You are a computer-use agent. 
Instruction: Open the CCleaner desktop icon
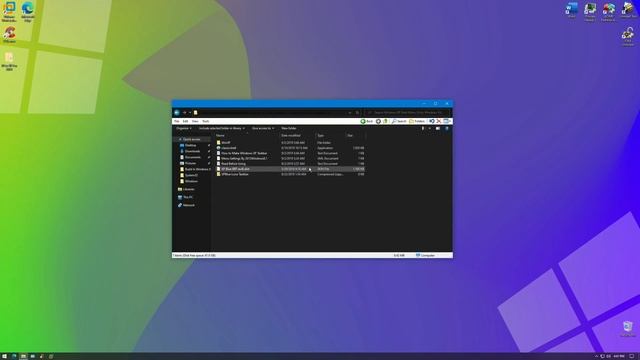coord(9,34)
